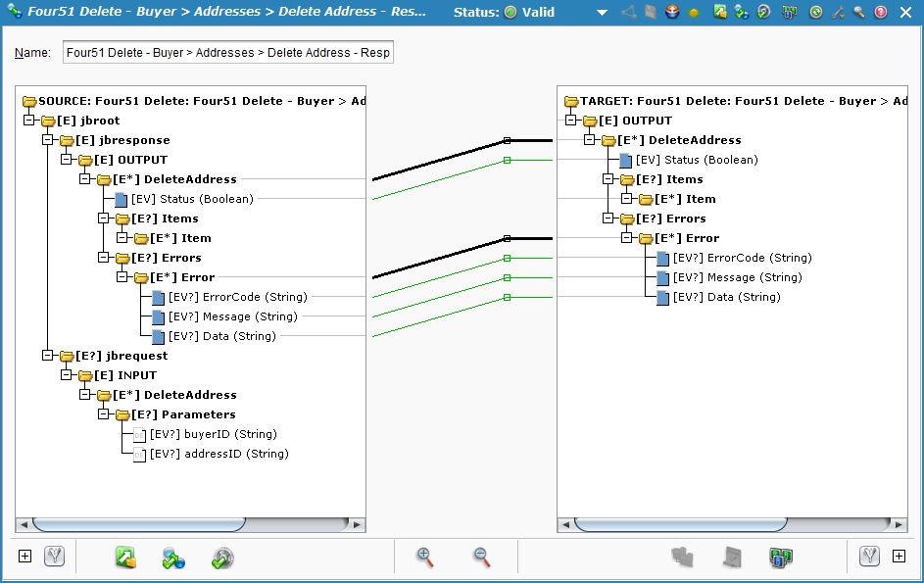Click the red help question mark icon
Screen dimensions: 924x583
881,13
